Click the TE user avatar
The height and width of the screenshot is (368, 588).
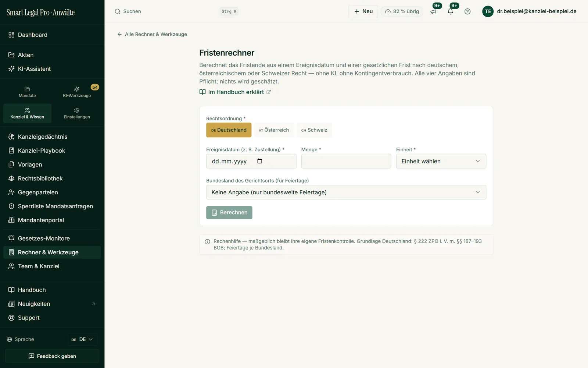[x=488, y=11]
